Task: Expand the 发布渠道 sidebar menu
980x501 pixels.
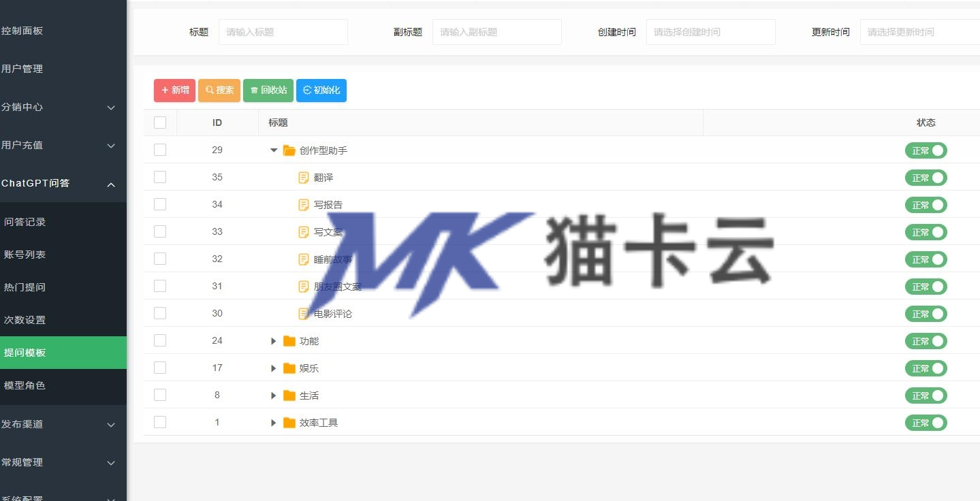Action: click(x=63, y=424)
